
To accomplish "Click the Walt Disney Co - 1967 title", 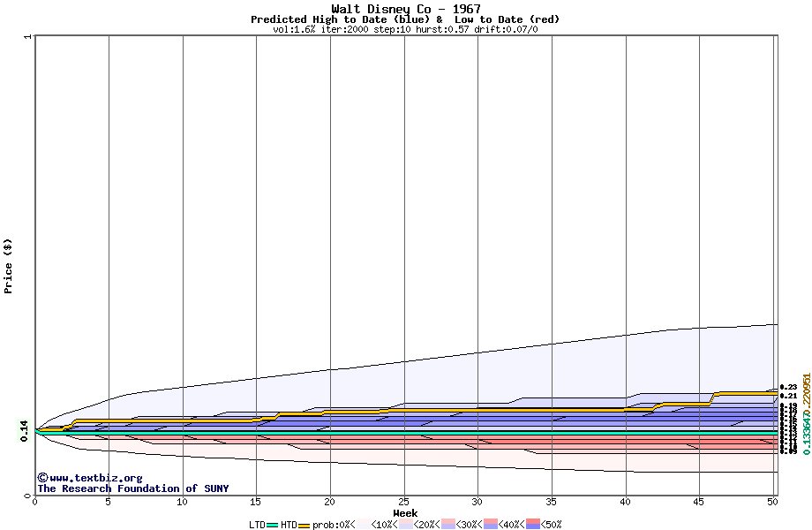I will click(405, 9).
